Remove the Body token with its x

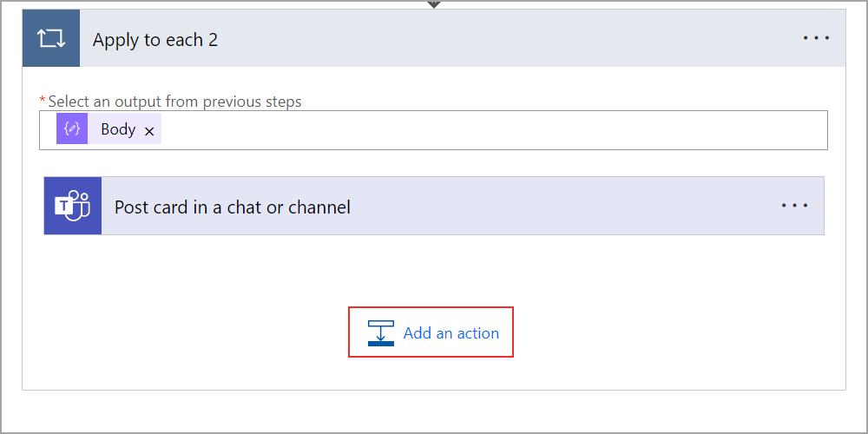coord(149,131)
